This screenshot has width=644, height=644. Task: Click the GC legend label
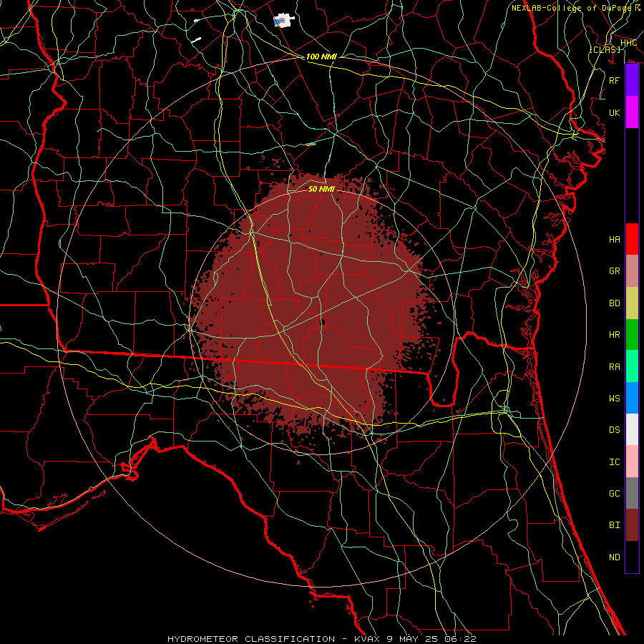point(614,493)
